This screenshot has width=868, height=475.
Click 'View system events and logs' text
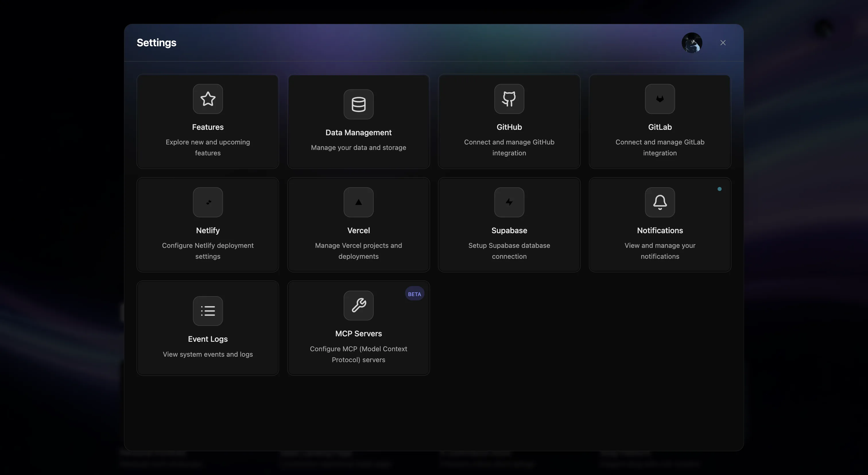(x=208, y=354)
